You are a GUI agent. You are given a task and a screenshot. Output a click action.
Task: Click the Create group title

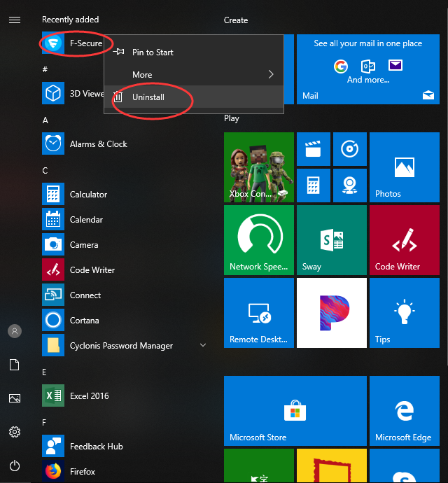[236, 20]
